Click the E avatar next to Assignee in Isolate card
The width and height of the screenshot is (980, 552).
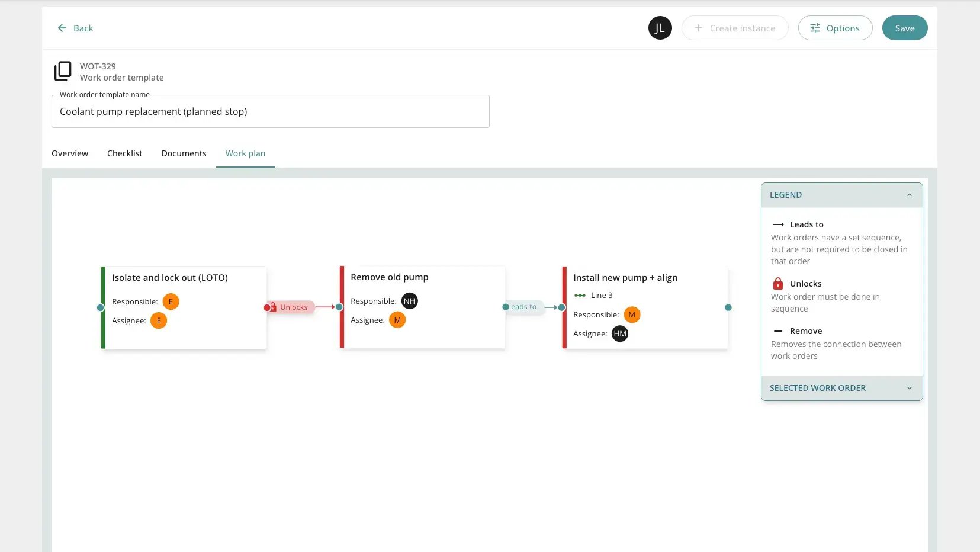point(159,320)
